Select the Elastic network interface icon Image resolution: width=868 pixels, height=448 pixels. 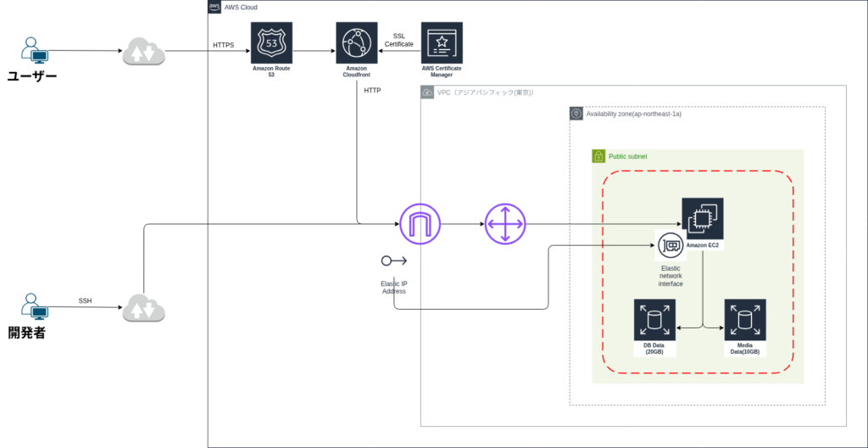670,246
